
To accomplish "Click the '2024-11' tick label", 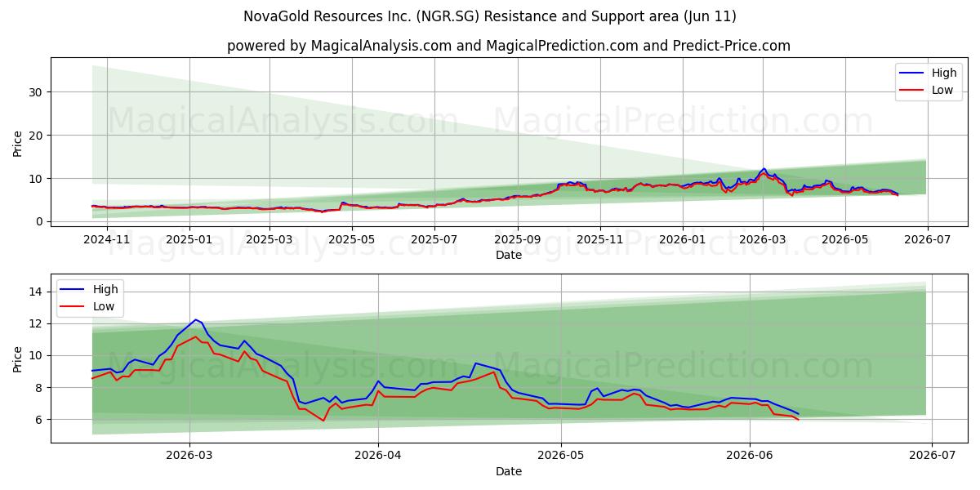I will [108, 239].
